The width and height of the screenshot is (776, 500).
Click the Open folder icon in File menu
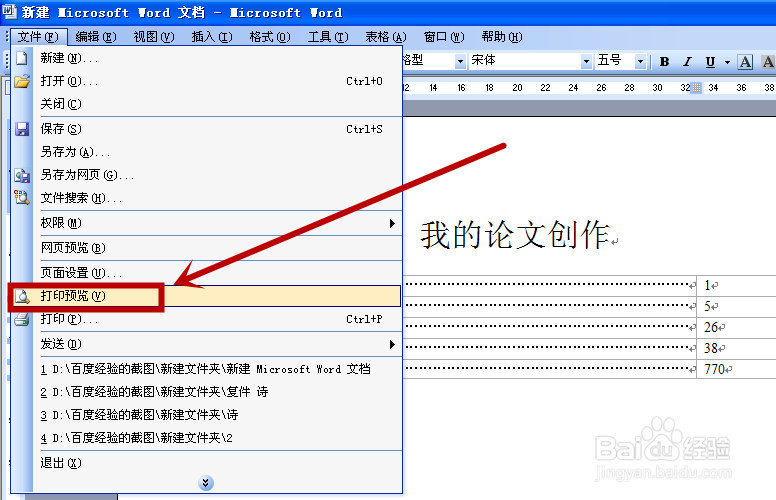[x=22, y=81]
